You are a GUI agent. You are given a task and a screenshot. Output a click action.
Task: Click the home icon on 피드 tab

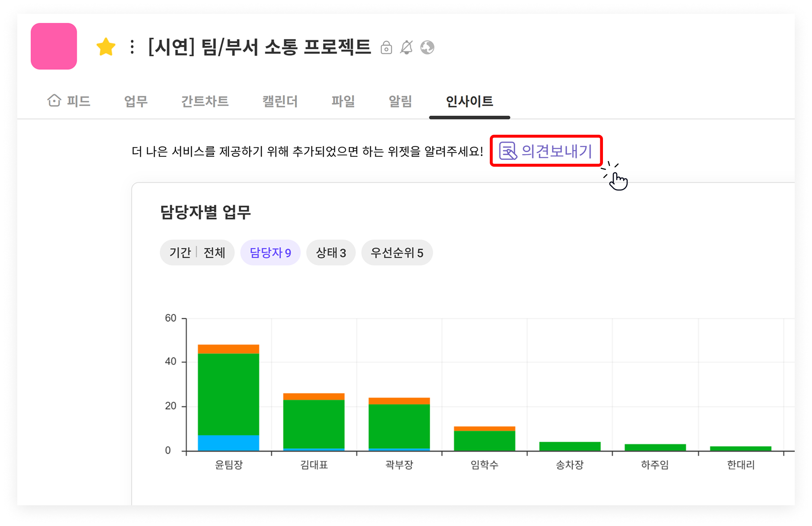54,101
